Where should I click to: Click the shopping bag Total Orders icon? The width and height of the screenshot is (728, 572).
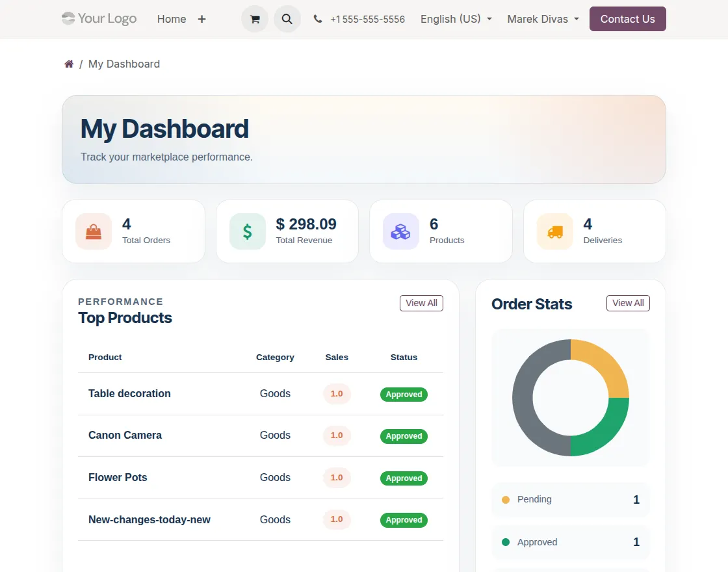pos(94,231)
